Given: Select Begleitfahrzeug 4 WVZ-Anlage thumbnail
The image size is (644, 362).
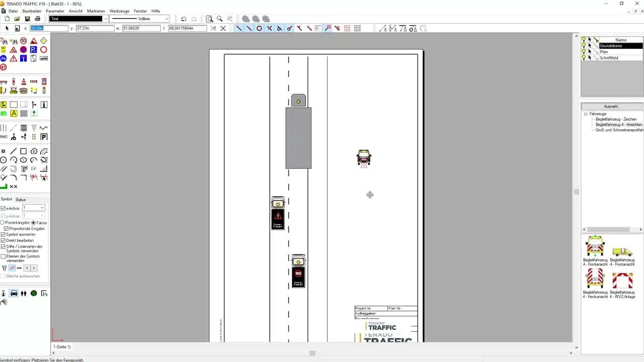Looking at the screenshot, I should 622,285.
